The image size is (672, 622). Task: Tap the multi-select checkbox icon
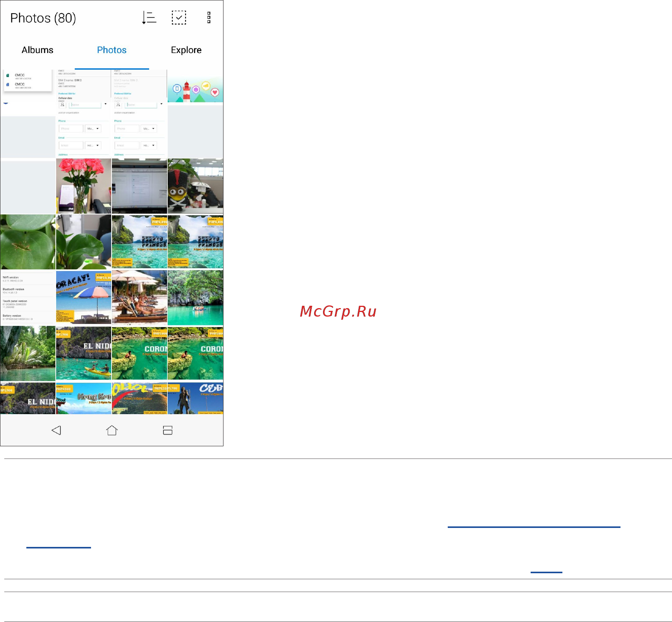(x=179, y=18)
